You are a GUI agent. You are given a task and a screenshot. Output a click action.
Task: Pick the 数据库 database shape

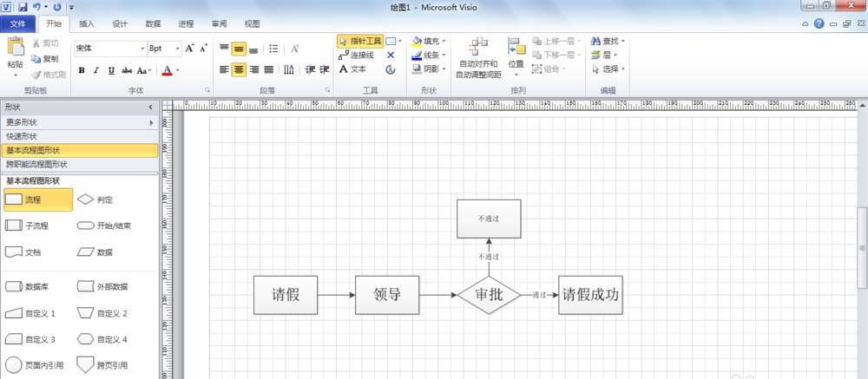[27, 286]
